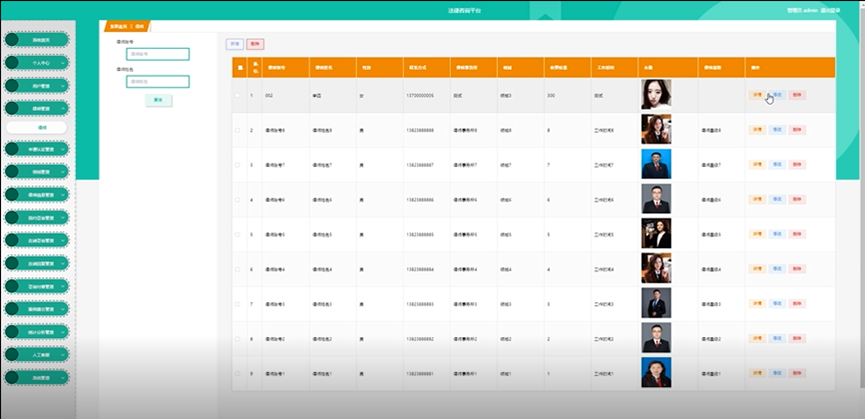Click the circle icon on 律师管理 menu item
The width and height of the screenshot is (865, 419).
pos(12,109)
